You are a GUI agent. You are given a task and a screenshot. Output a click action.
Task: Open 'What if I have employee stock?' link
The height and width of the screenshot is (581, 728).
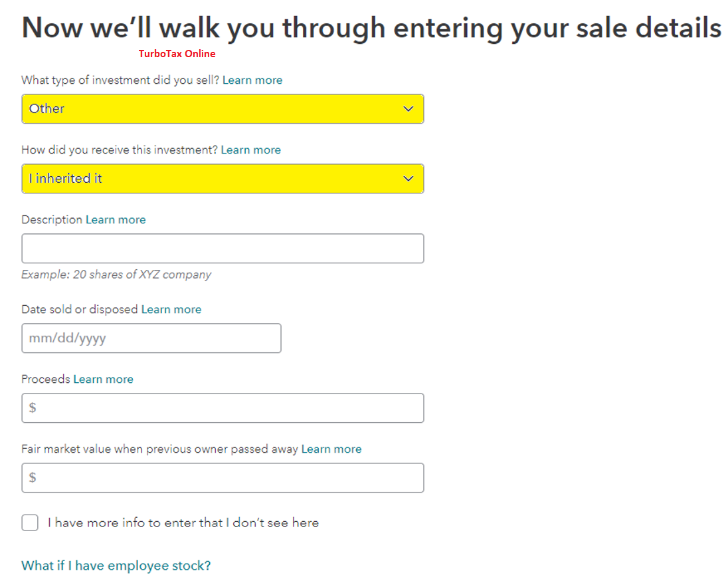[116, 565]
